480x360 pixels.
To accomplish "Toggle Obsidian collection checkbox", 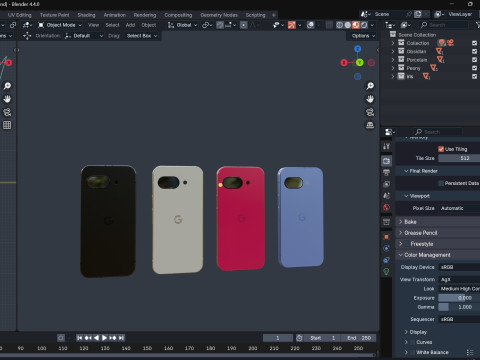I will [475, 51].
